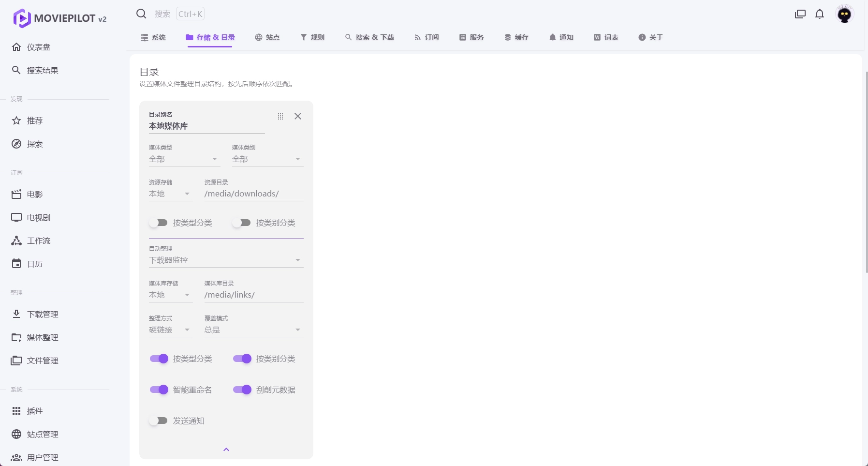Toggle resource 按类别分类 switch (off)
Screen dimensions: 868x466
(x=241, y=223)
